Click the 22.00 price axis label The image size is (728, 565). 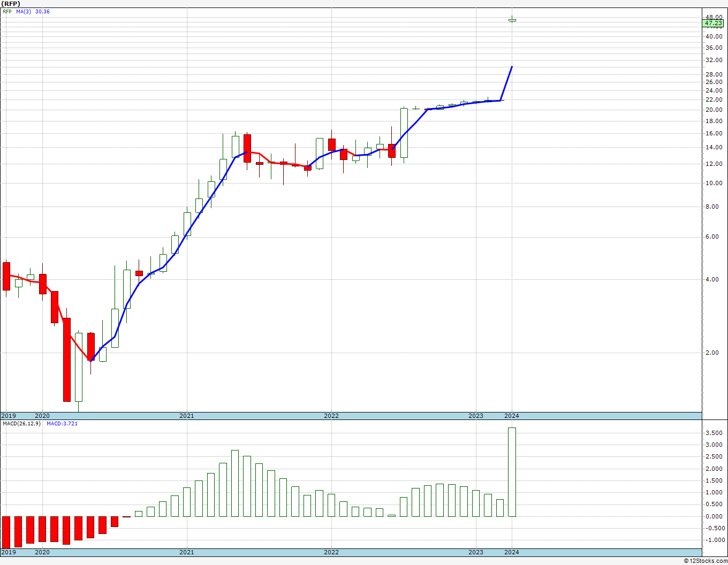point(714,100)
